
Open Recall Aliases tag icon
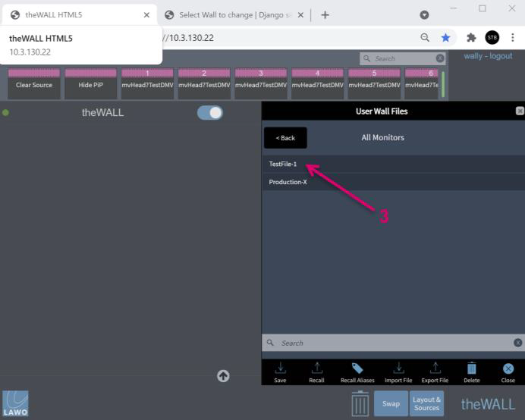[357, 368]
